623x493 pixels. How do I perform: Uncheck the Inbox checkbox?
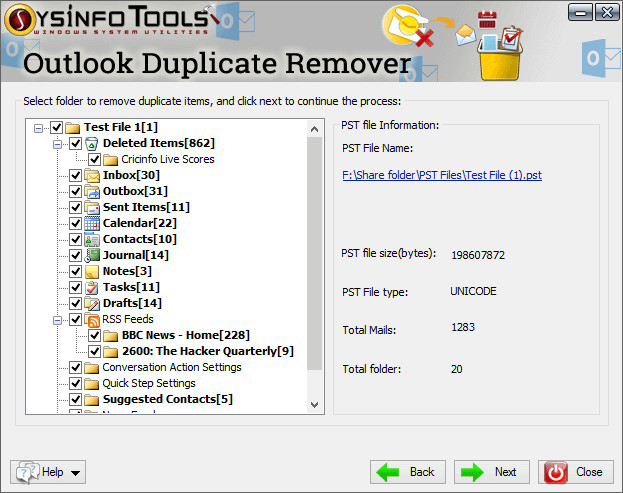[x=75, y=176]
